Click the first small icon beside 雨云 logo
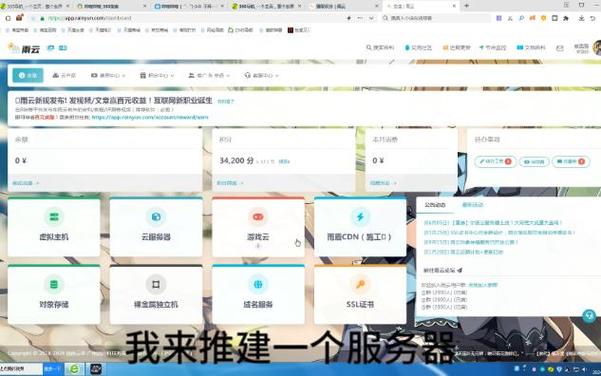This screenshot has height=376, width=601. pos(51,48)
